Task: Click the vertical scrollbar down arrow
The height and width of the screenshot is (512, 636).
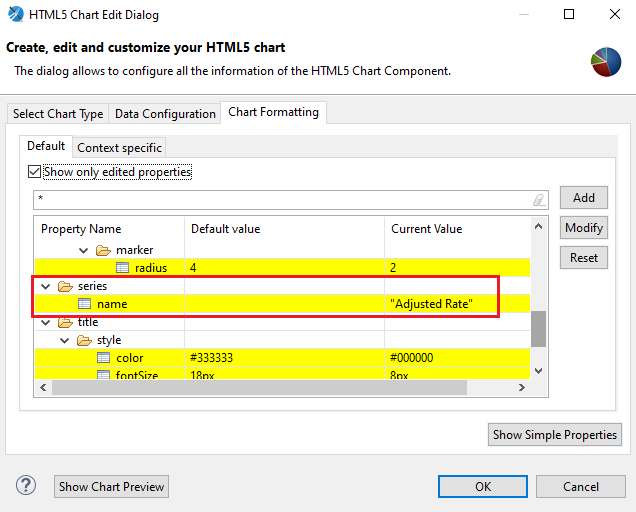Action: pyautogui.click(x=539, y=371)
